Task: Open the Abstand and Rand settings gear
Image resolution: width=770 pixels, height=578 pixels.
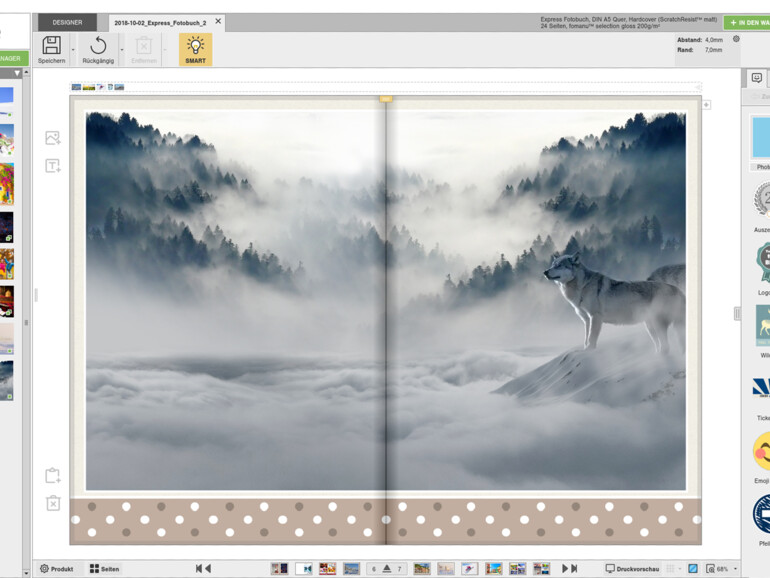Action: [x=736, y=39]
